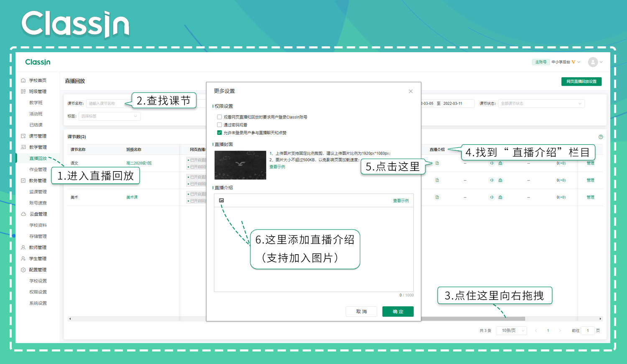Open the 直播介绍 document icon in the 语文 row
The height and width of the screenshot is (364, 627).
[437, 163]
